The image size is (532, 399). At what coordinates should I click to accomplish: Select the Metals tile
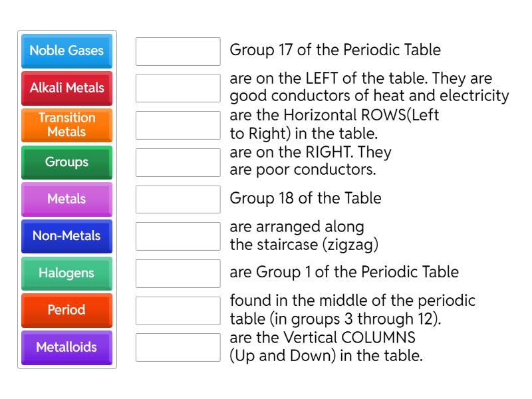66,199
